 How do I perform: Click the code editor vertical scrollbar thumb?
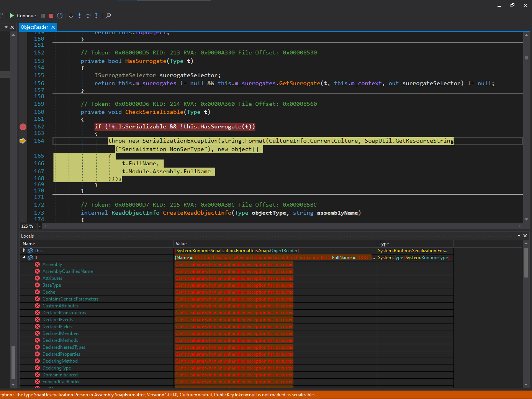527,58
